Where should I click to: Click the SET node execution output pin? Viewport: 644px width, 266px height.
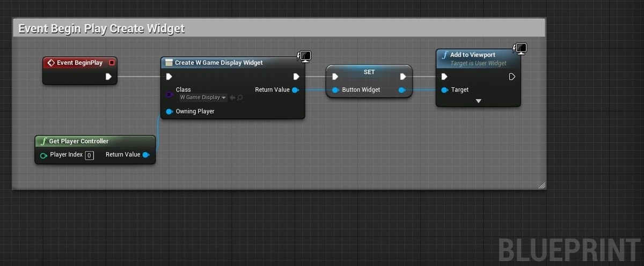point(403,77)
